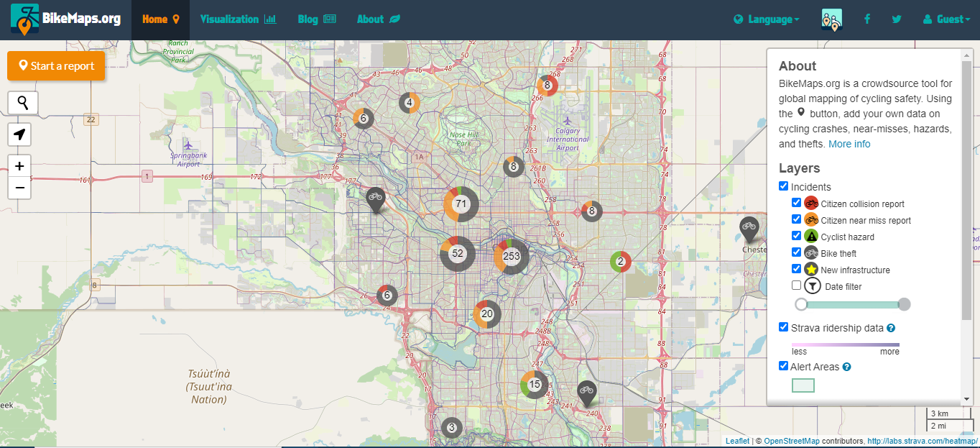Viewport: 980px width, 448px height.
Task: Open the Visualization tab
Action: (x=238, y=19)
